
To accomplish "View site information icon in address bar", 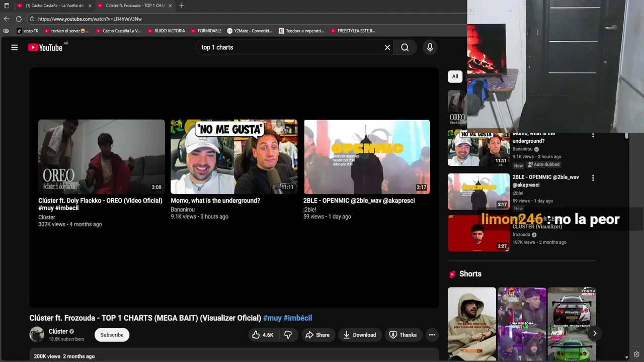I will 32,19.
